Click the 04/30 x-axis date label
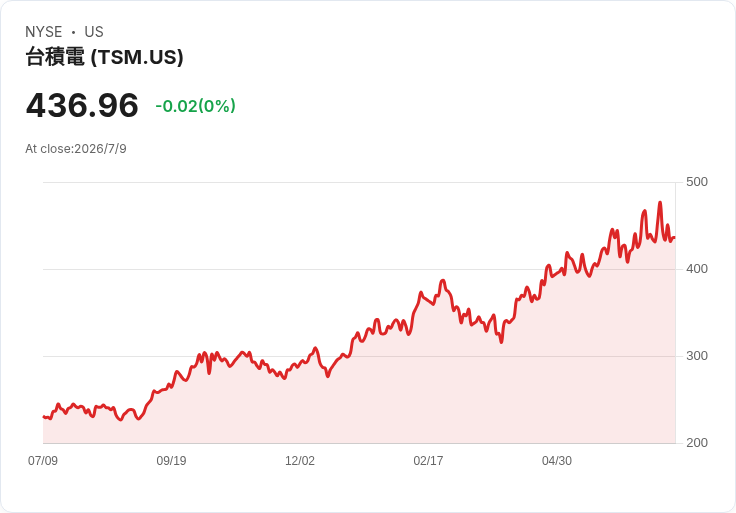Viewport: 736px width, 513px height. 557,461
